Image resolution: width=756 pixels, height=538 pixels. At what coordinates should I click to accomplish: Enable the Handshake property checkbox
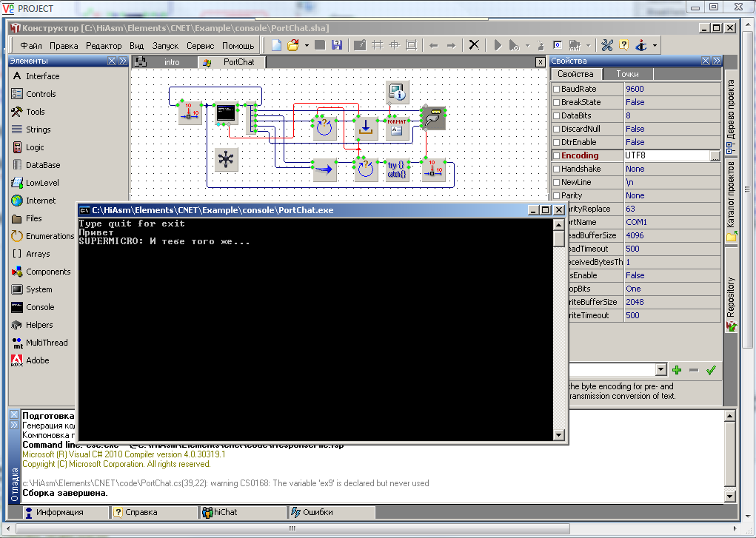point(557,169)
